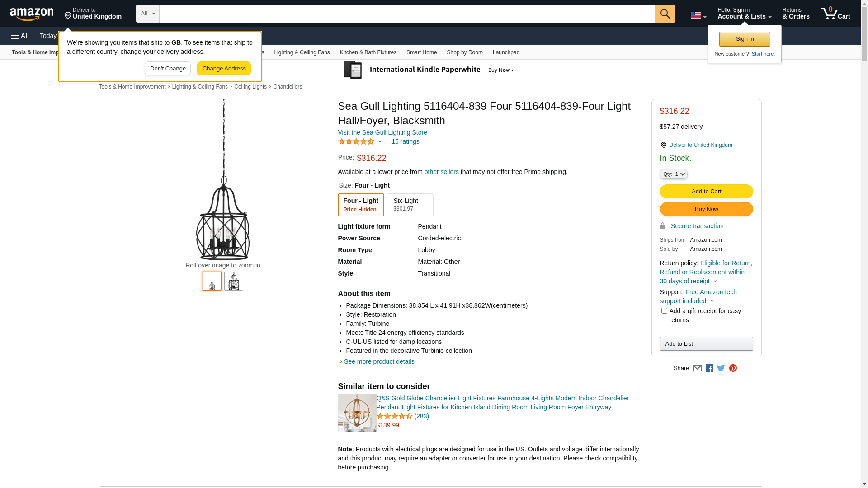Click the search magnifier icon button
The image size is (868, 488).
(665, 14)
